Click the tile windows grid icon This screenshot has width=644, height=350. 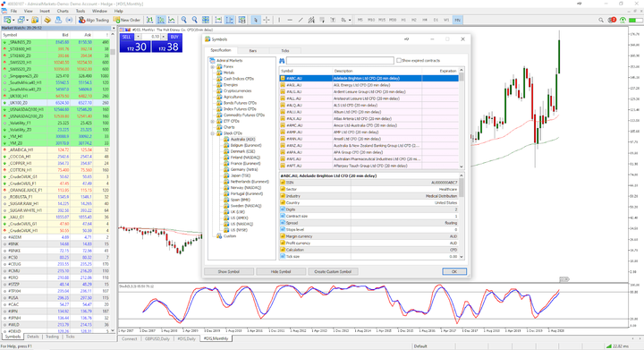coord(206,20)
